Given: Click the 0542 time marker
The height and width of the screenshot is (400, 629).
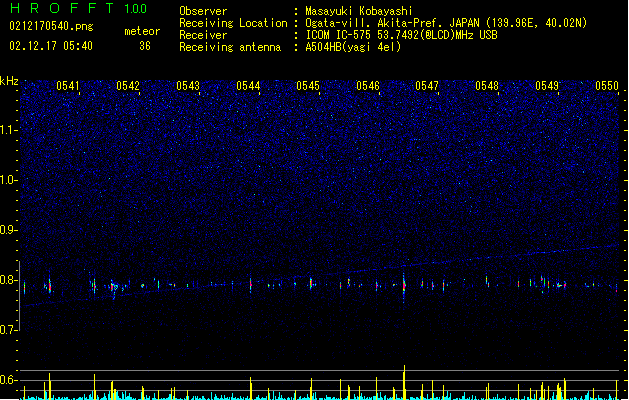Looking at the screenshot, I should tap(128, 86).
